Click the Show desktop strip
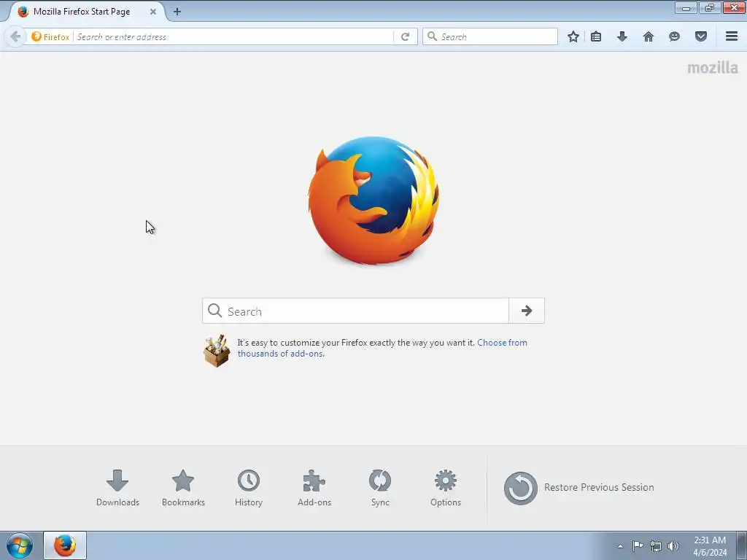Image resolution: width=747 pixels, height=560 pixels. [x=741, y=545]
